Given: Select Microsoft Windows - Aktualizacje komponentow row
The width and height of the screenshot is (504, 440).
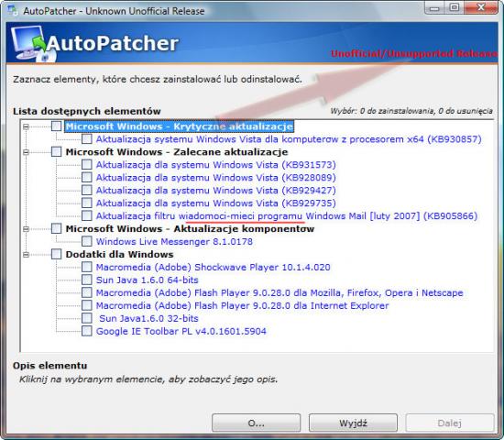Looking at the screenshot, I should pos(190,228).
